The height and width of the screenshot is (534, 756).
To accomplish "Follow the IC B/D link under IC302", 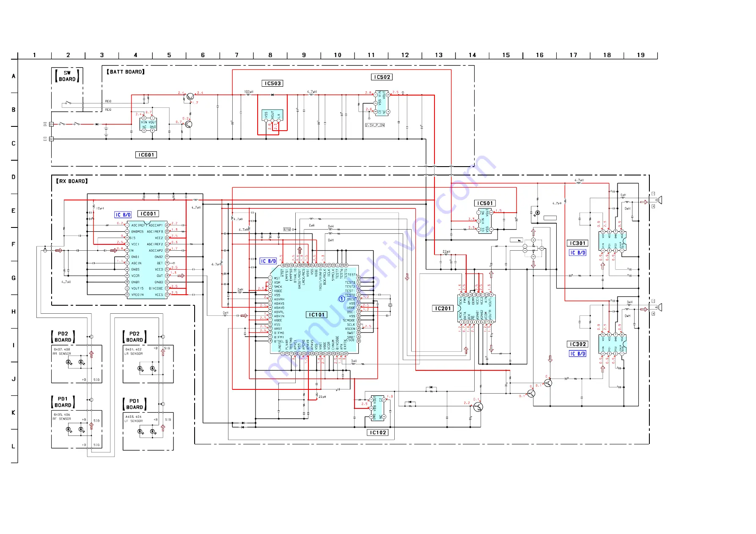I will pyautogui.click(x=577, y=354).
